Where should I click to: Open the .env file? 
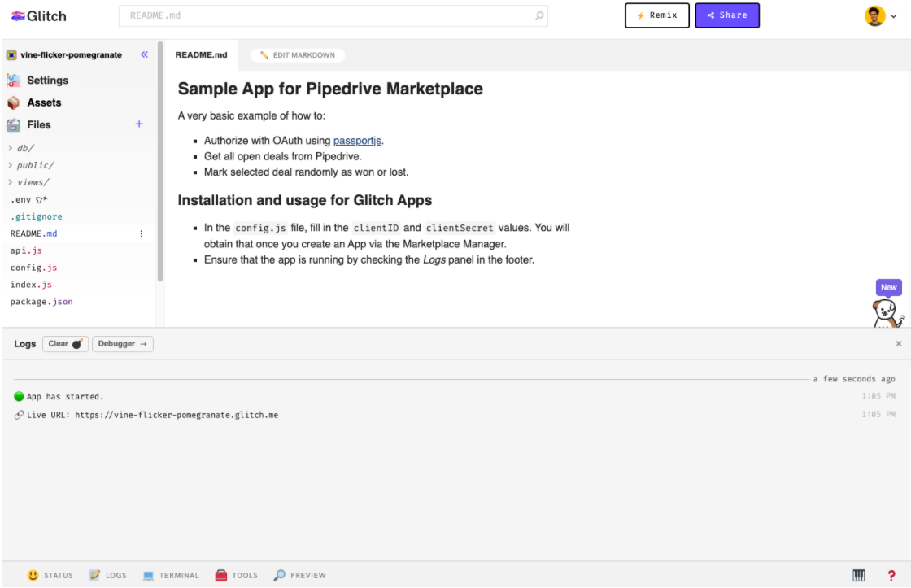(28, 199)
